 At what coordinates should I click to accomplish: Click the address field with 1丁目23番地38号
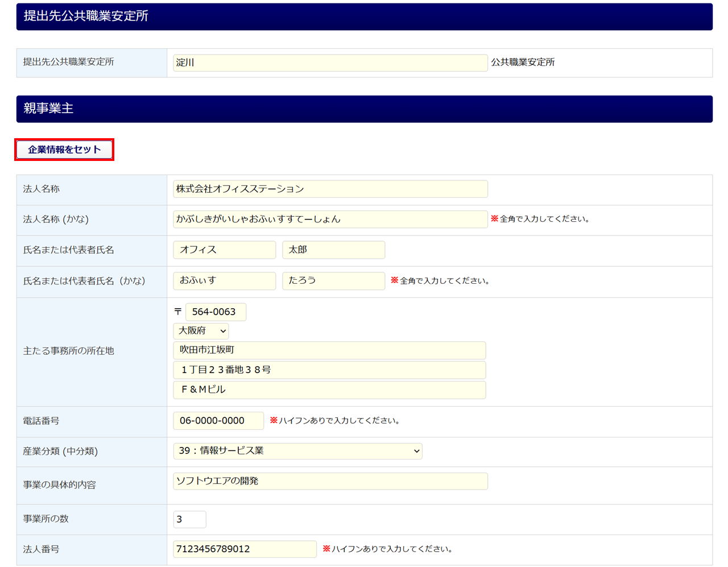pos(329,370)
